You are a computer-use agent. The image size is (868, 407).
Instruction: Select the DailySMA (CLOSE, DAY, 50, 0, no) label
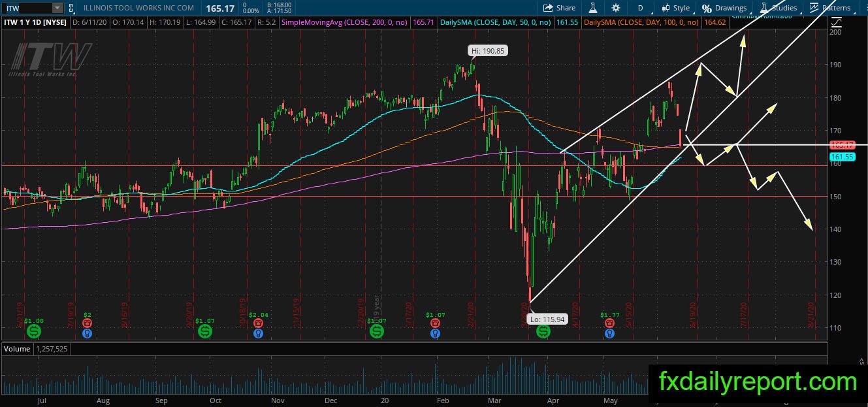(494, 22)
